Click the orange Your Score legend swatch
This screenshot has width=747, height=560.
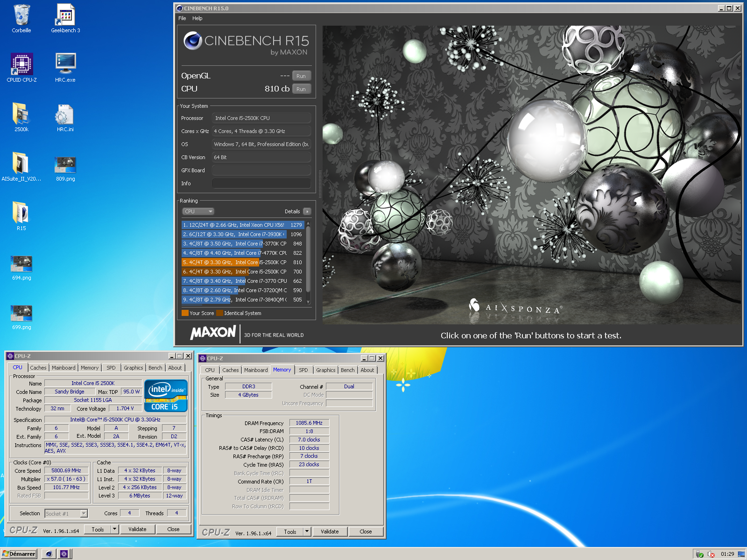coord(185,313)
